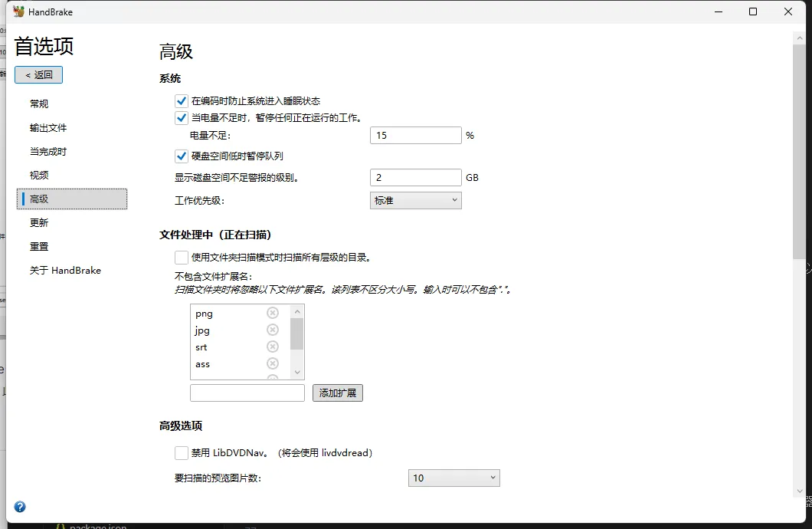Remove the png extension from list
The width and height of the screenshot is (812, 529).
pos(273,313)
